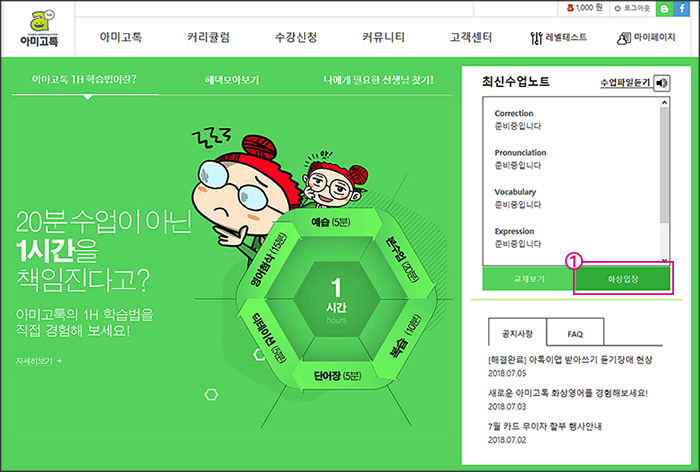Select the 혜택모아보기 tab

232,80
